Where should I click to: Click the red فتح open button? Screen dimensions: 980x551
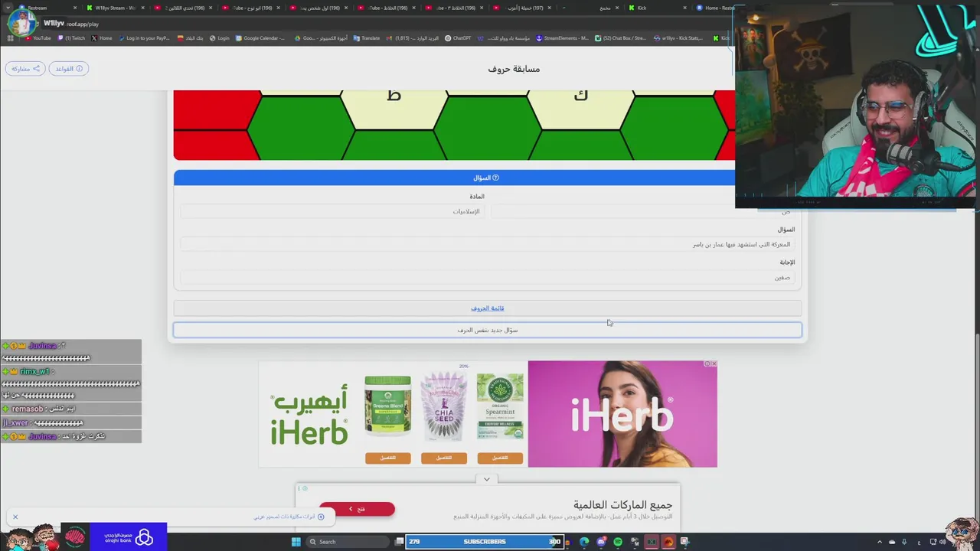click(357, 509)
